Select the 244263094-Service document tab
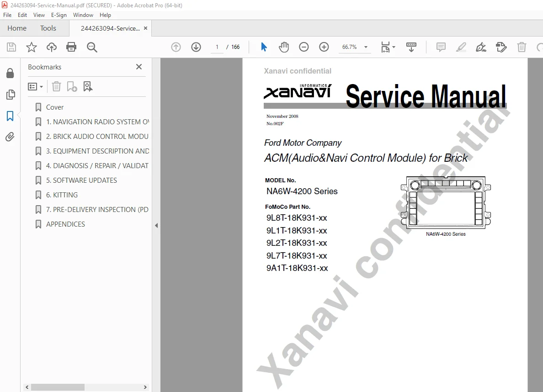 pos(110,28)
